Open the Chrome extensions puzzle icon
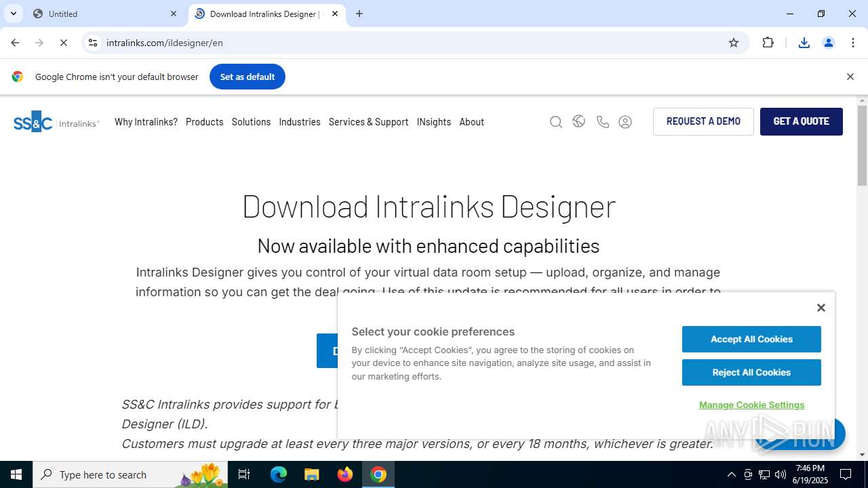The height and width of the screenshot is (488, 868). click(x=768, y=43)
